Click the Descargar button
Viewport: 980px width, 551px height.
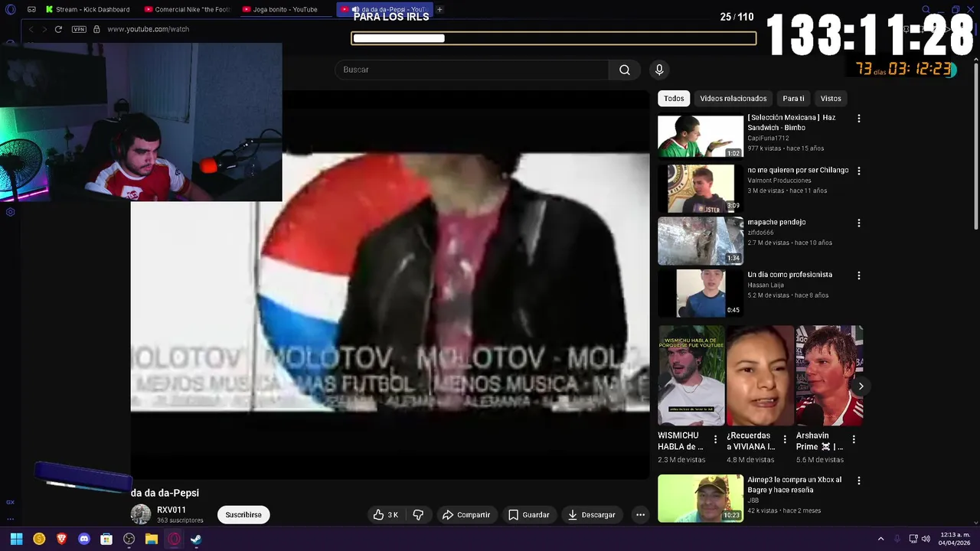[591, 515]
